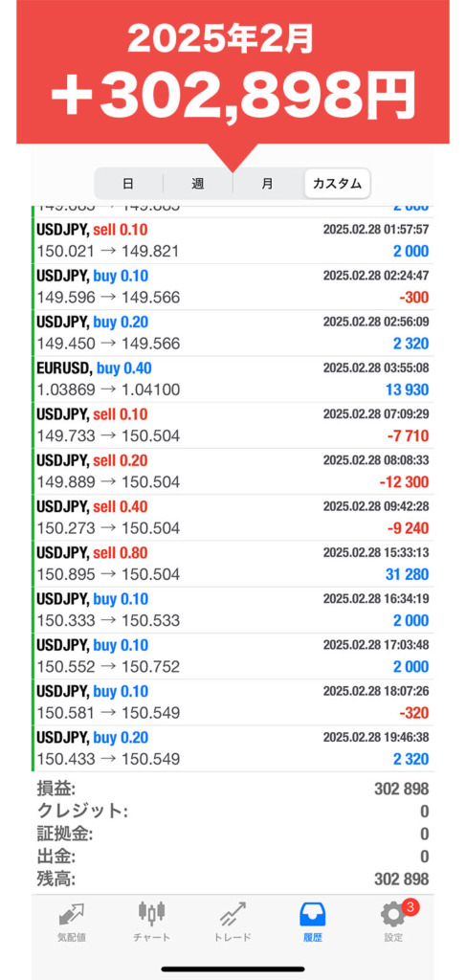Open the EURUSD buy 0.40 trade entry
Viewport: 466px width, 980px height.
[233, 379]
